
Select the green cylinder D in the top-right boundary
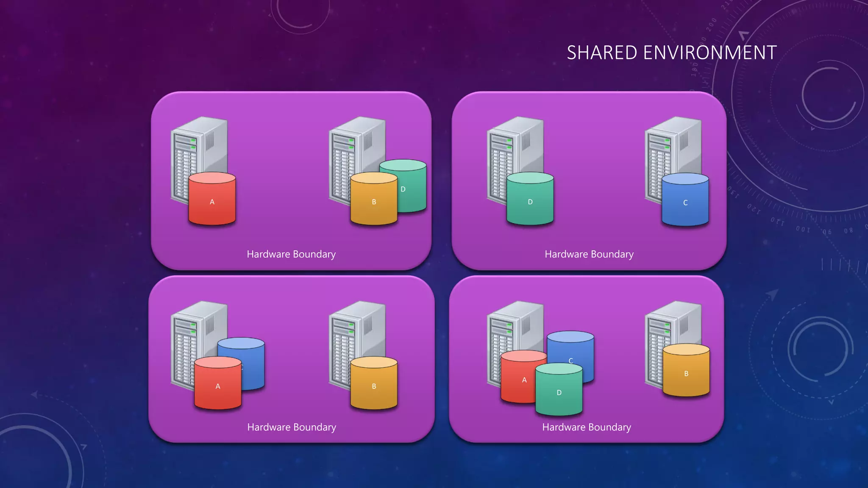[530, 198]
